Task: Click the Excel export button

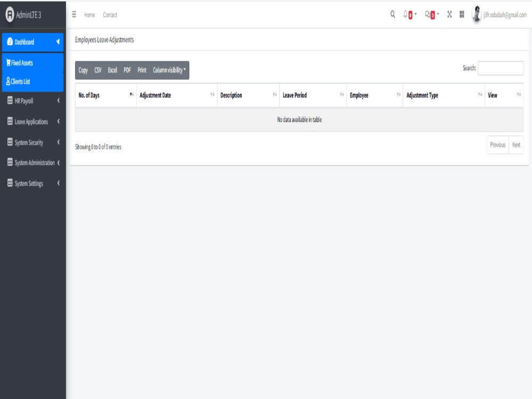Action: pyautogui.click(x=112, y=70)
